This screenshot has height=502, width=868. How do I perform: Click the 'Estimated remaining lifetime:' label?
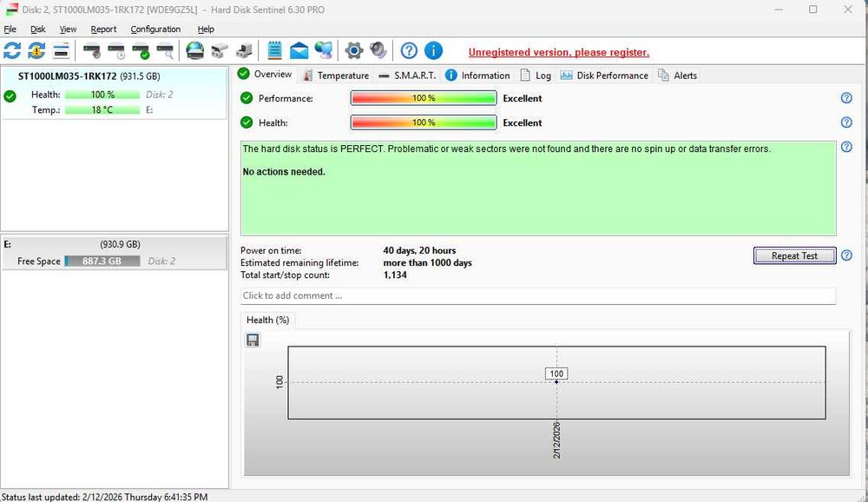(x=299, y=262)
